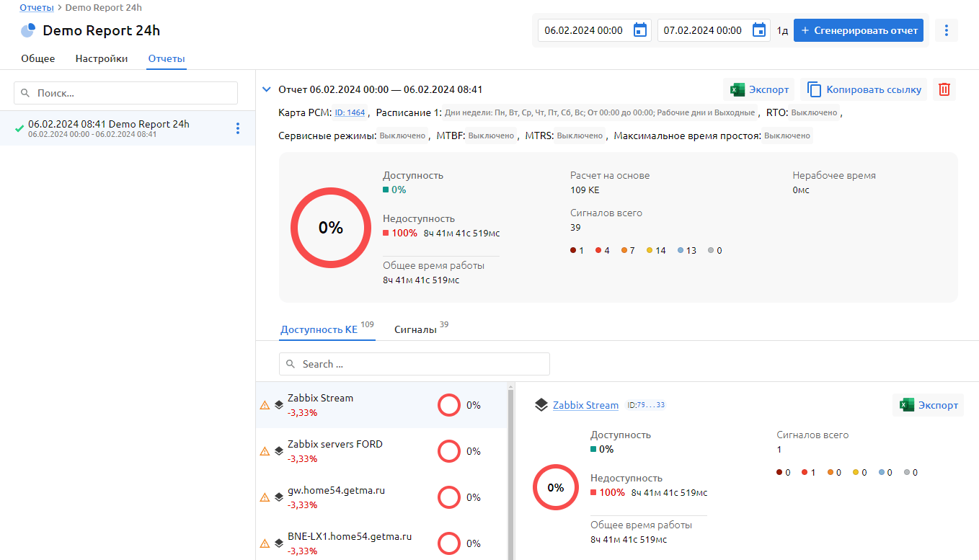The image size is (979, 560).
Task: Open the three-dot menu beside Generate report
Action: point(947,30)
